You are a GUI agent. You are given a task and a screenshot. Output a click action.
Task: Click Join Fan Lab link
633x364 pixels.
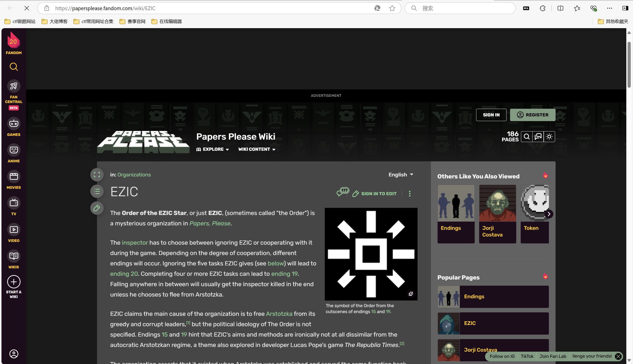[x=553, y=356]
